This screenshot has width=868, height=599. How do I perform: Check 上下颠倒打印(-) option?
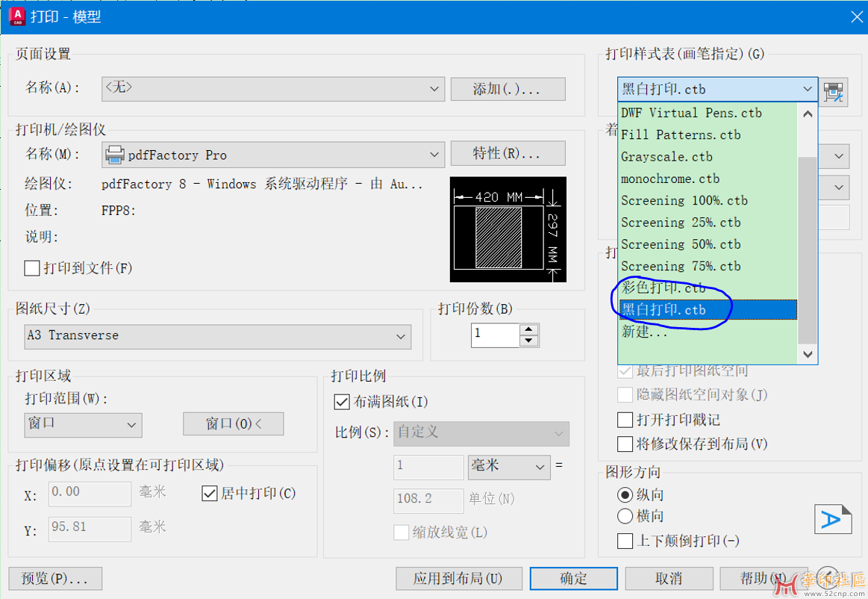pyautogui.click(x=625, y=541)
